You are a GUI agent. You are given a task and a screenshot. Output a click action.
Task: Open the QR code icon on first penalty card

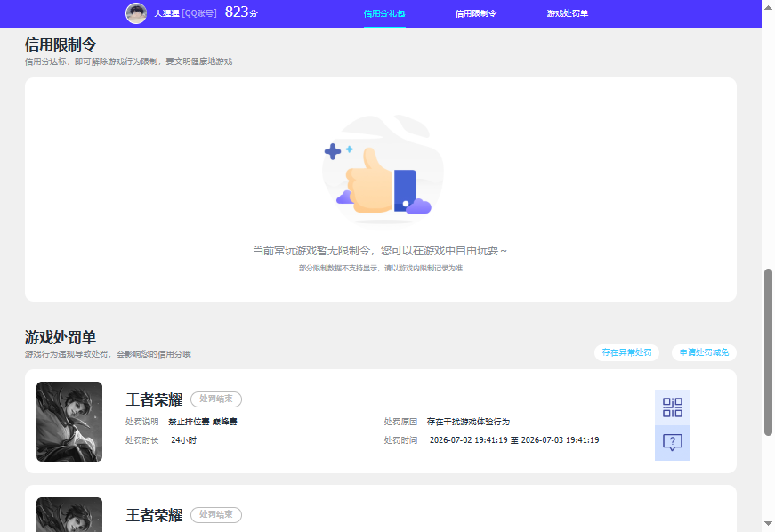tap(673, 407)
